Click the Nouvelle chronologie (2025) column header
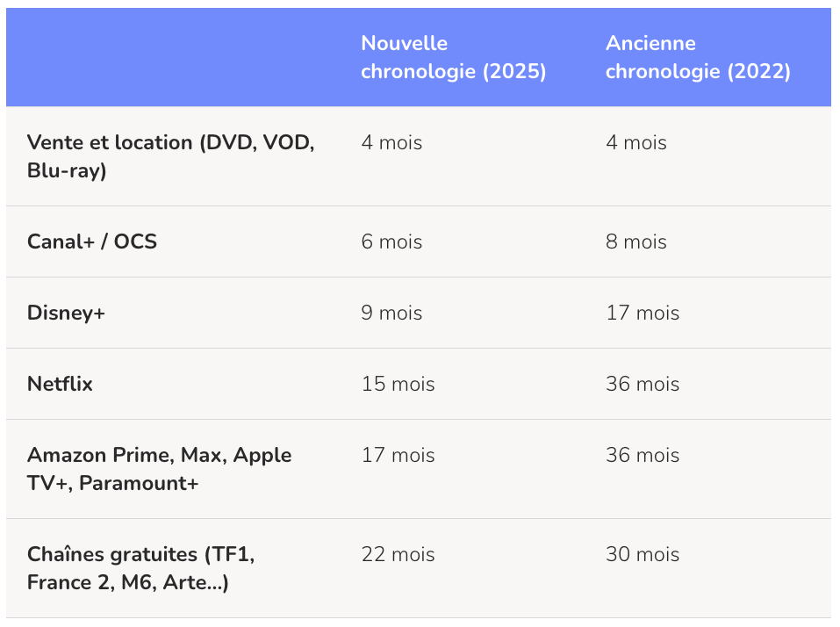The width and height of the screenshot is (840, 627). click(x=453, y=57)
